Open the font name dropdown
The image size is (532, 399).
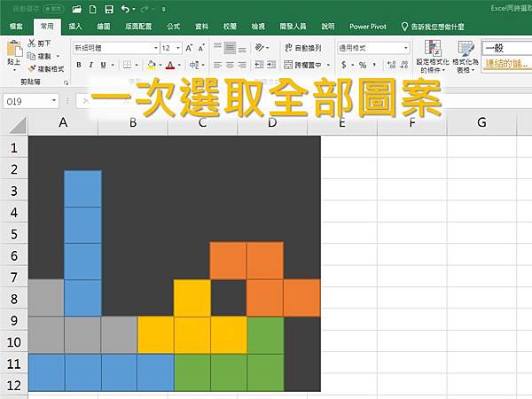[x=156, y=48]
